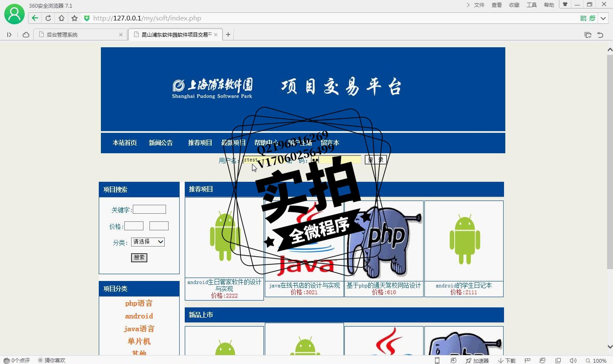Open the browser home page icon

61,18
